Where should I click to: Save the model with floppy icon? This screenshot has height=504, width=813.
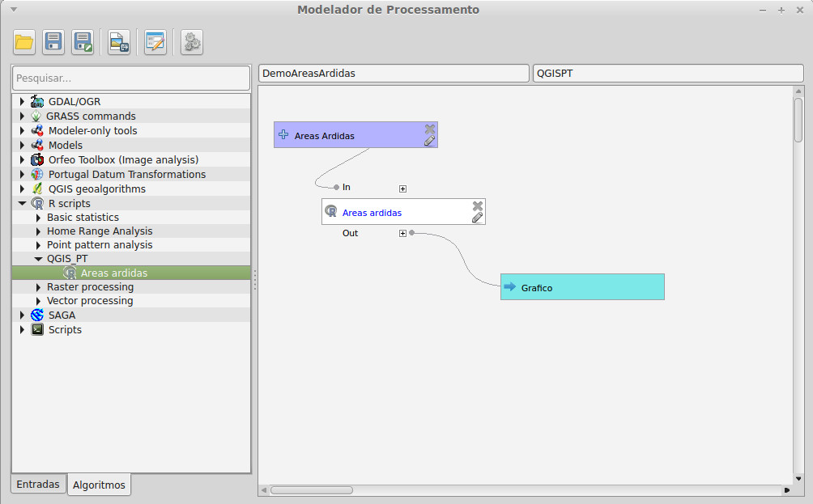coord(53,42)
